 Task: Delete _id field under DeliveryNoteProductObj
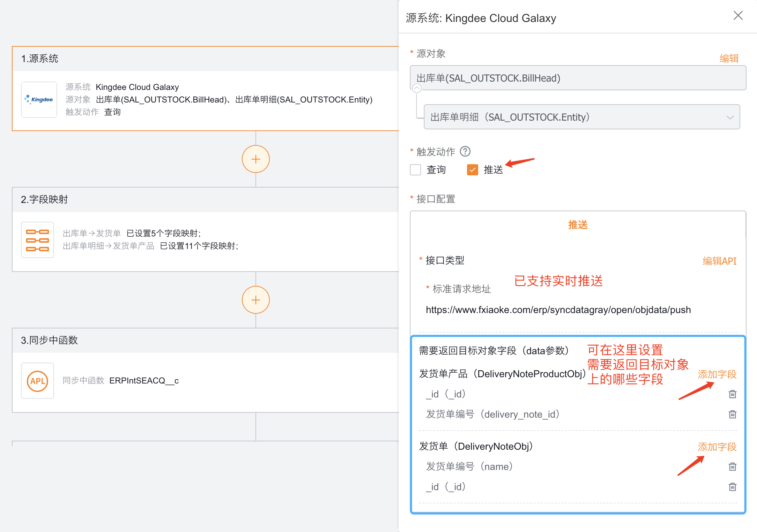732,394
